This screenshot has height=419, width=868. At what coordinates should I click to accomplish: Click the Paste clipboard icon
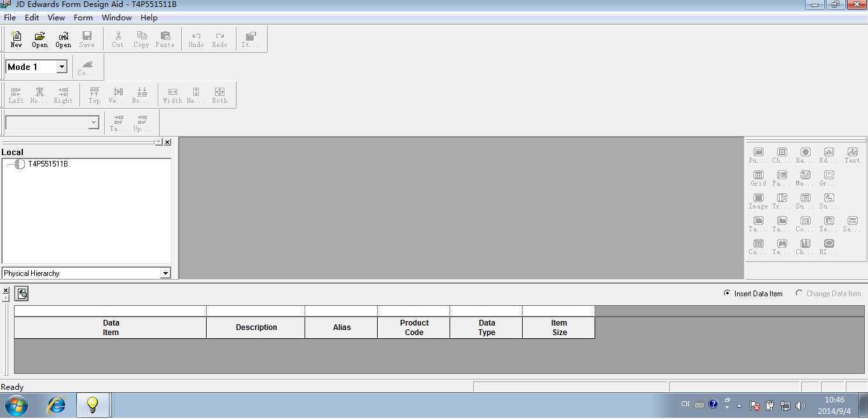click(165, 39)
